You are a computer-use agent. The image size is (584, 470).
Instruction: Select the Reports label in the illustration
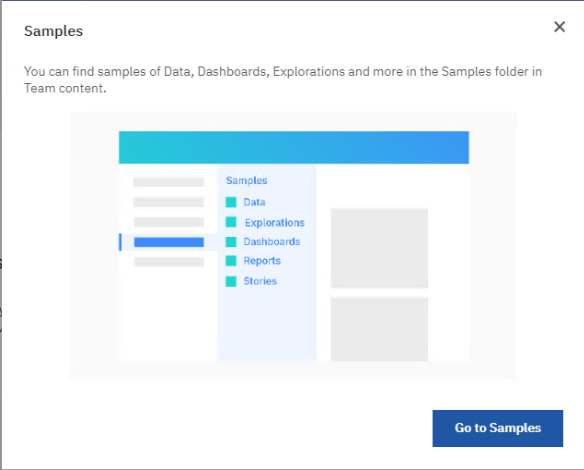[x=262, y=261]
